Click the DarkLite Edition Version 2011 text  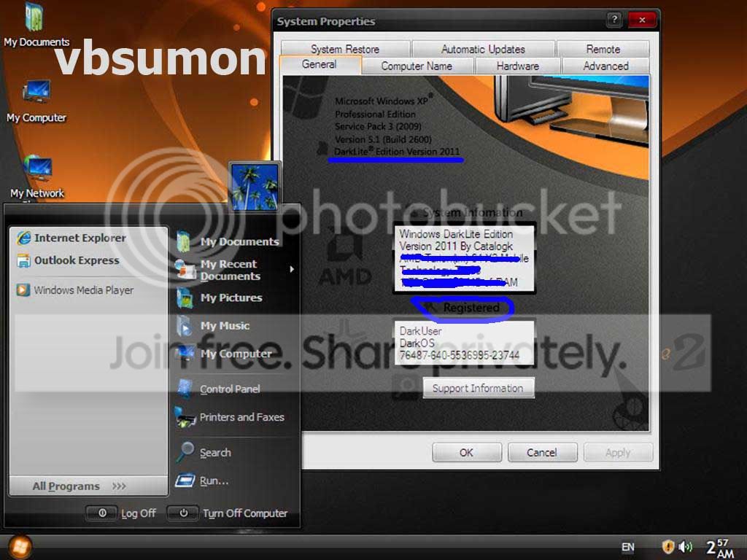pyautogui.click(x=397, y=152)
